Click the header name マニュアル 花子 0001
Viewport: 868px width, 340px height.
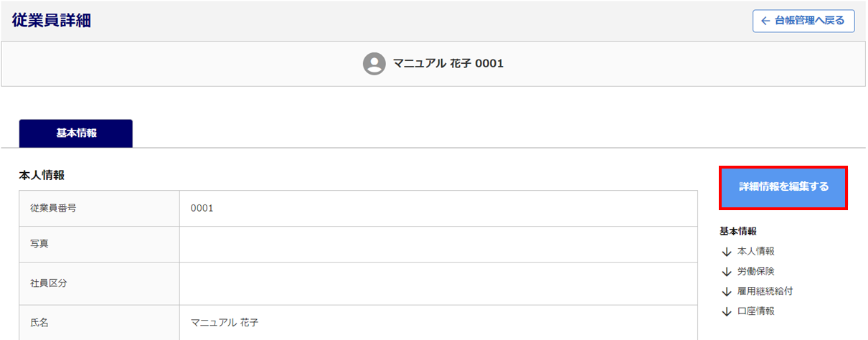coord(448,64)
